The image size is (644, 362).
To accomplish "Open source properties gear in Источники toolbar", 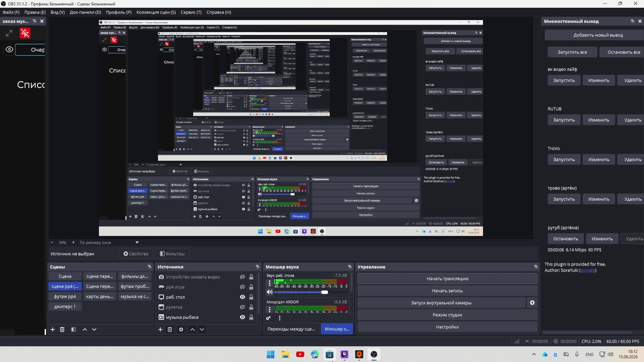I will [x=181, y=329].
